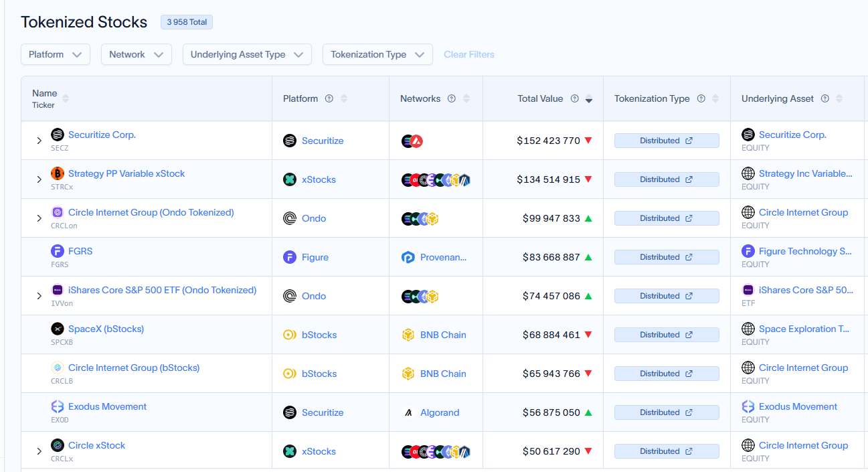This screenshot has width=868, height=472.
Task: Open the Strategy Inc Variable underlying asset link
Action: [806, 173]
